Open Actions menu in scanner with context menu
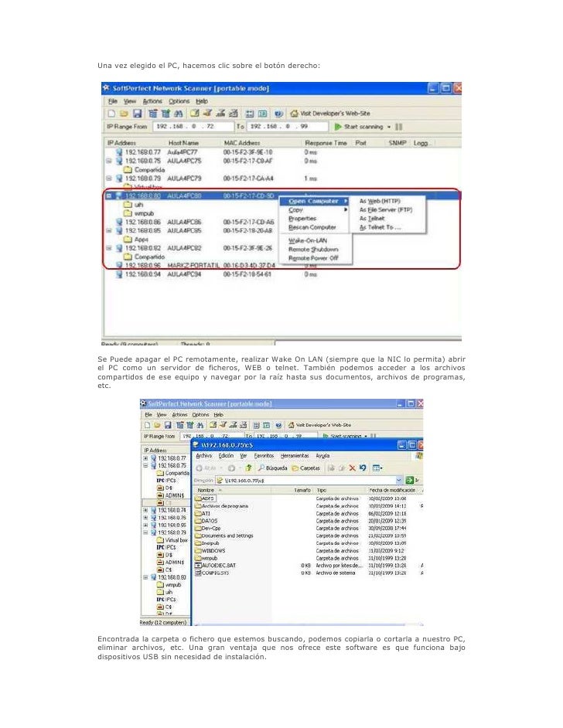The image size is (563, 728). click(x=152, y=101)
